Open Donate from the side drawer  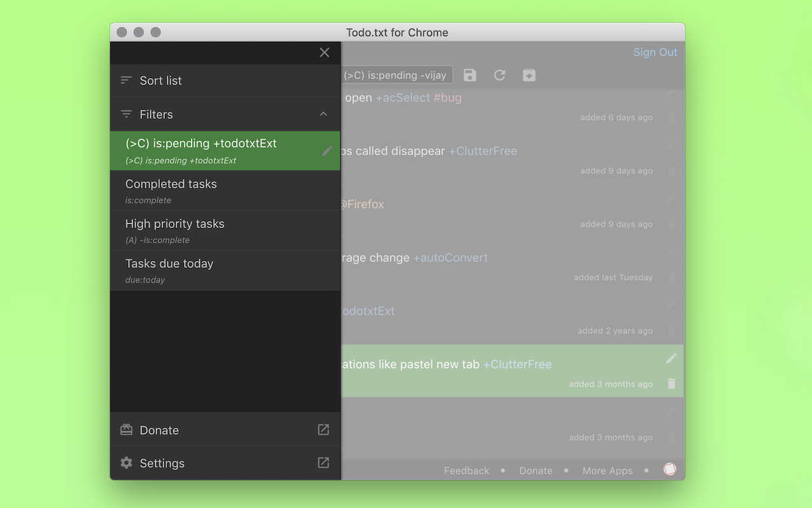[225, 430]
